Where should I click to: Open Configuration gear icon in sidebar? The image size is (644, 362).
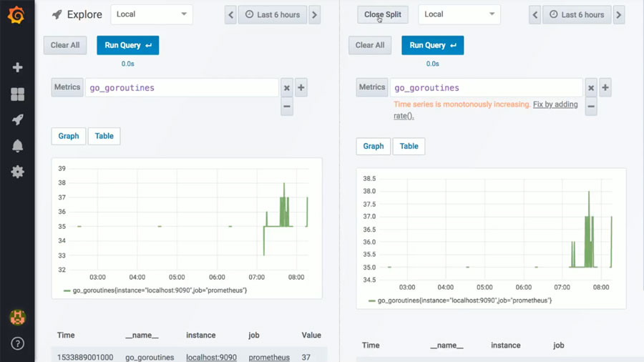click(x=17, y=172)
